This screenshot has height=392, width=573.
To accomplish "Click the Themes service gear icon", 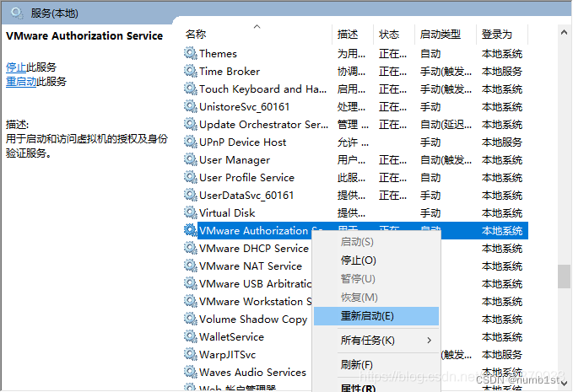I will coord(191,53).
